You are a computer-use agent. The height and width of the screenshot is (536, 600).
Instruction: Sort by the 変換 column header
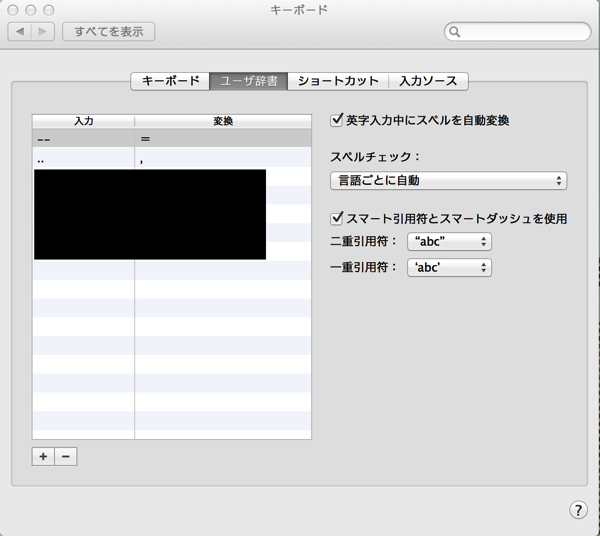(223, 121)
